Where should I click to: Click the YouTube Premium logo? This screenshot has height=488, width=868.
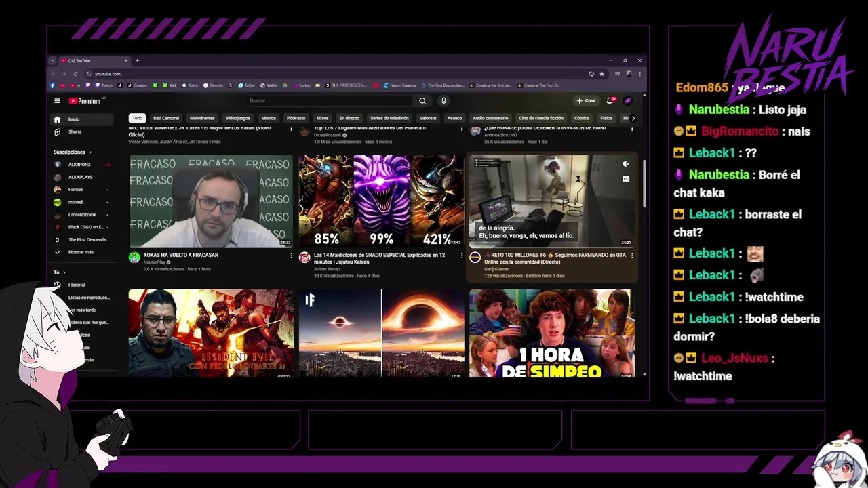[x=85, y=101]
